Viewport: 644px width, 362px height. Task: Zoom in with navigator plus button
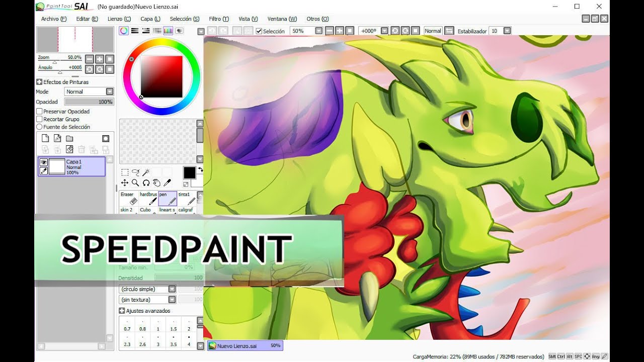[x=100, y=59]
